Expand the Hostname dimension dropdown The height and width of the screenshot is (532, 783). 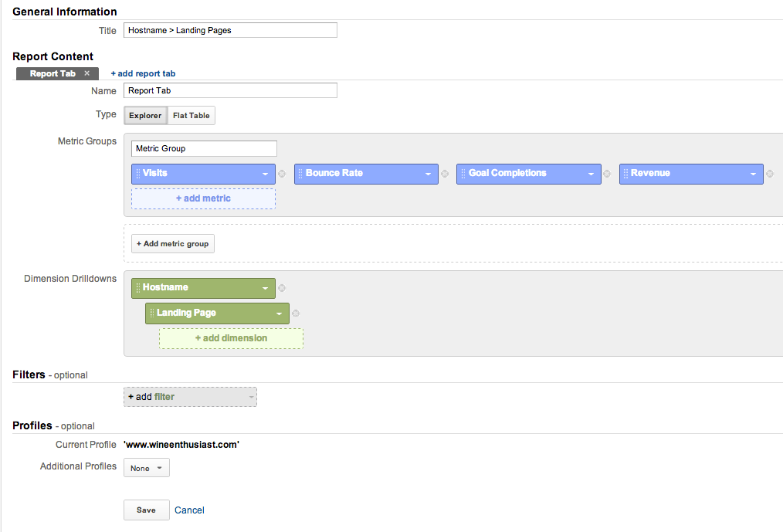[x=265, y=289]
